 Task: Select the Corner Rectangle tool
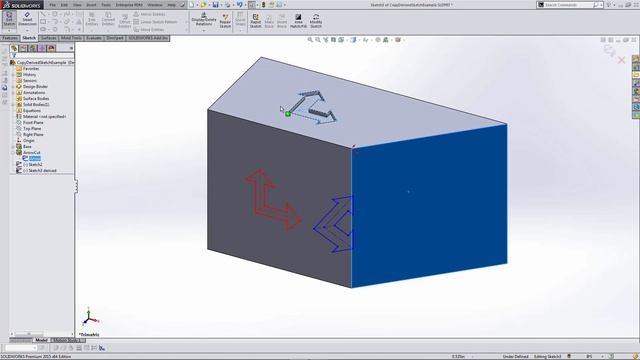tap(43, 22)
